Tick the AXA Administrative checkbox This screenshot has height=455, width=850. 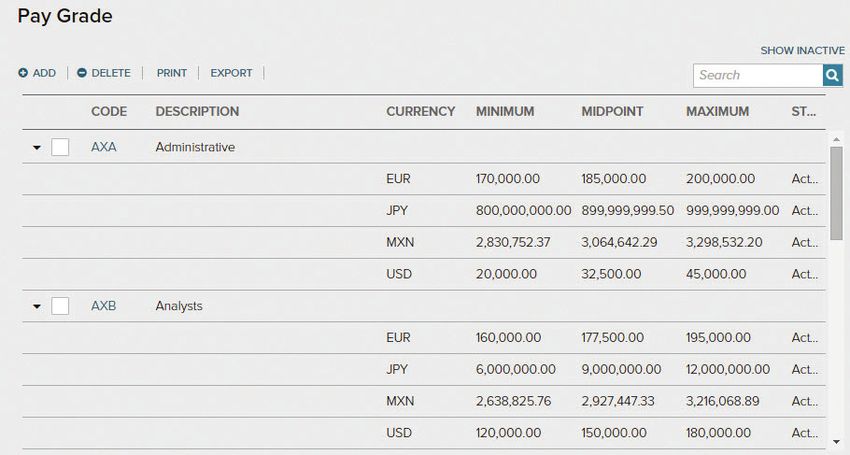click(x=60, y=147)
